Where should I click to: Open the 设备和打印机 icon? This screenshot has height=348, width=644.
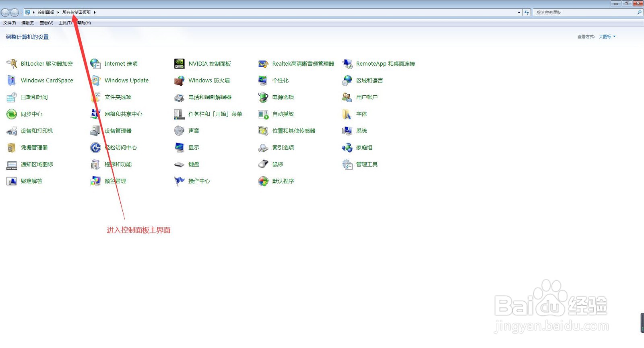point(12,131)
